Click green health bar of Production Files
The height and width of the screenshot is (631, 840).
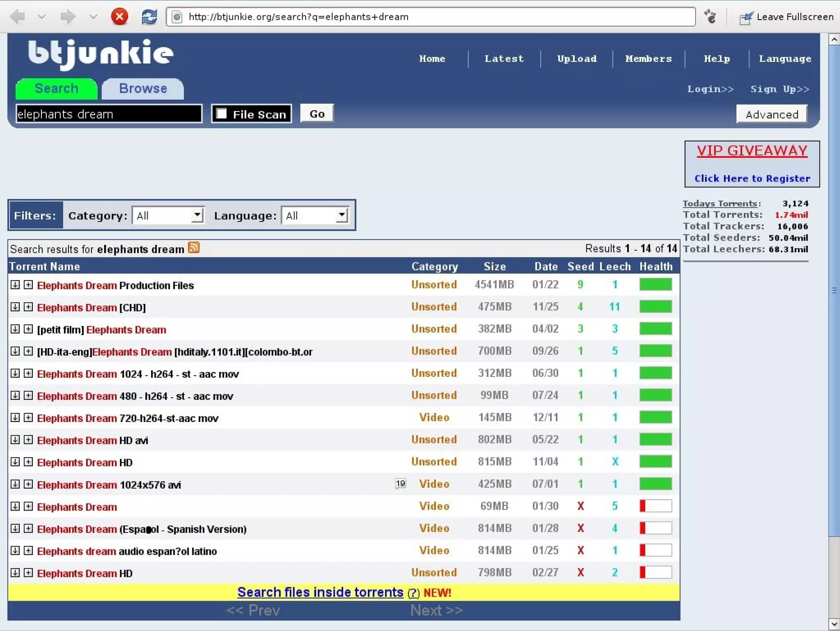(x=655, y=285)
